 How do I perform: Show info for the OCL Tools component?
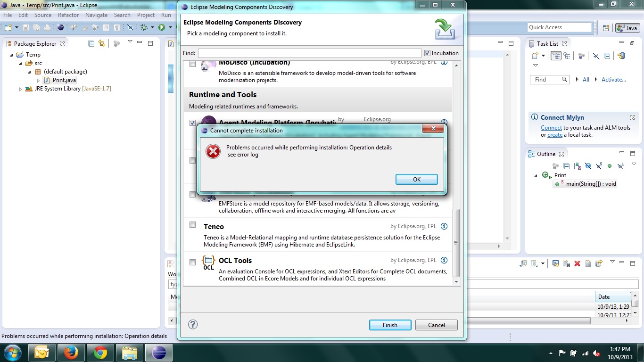(x=444, y=260)
